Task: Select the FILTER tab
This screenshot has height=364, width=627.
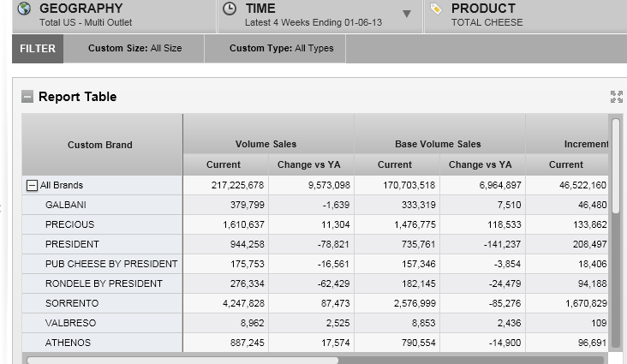Action: click(38, 49)
